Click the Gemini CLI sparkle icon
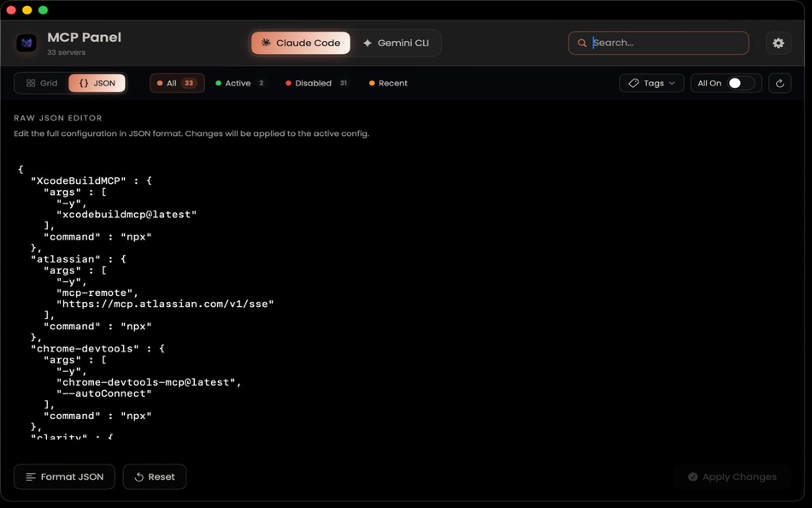This screenshot has height=508, width=812. tap(368, 43)
